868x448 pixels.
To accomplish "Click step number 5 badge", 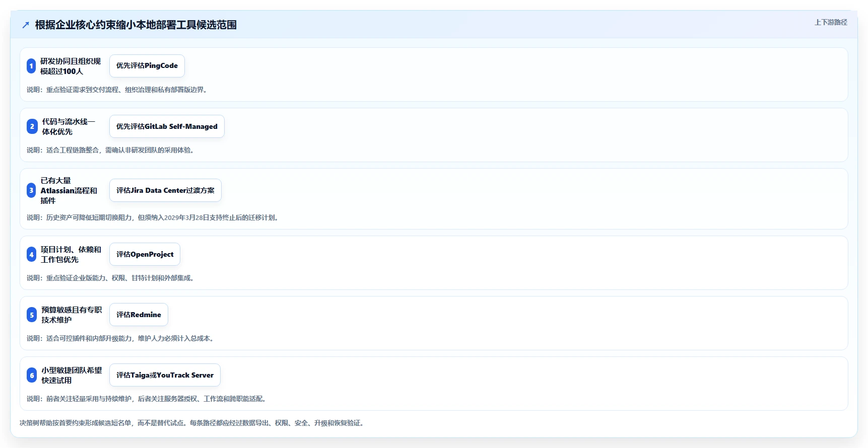I will coord(32,315).
